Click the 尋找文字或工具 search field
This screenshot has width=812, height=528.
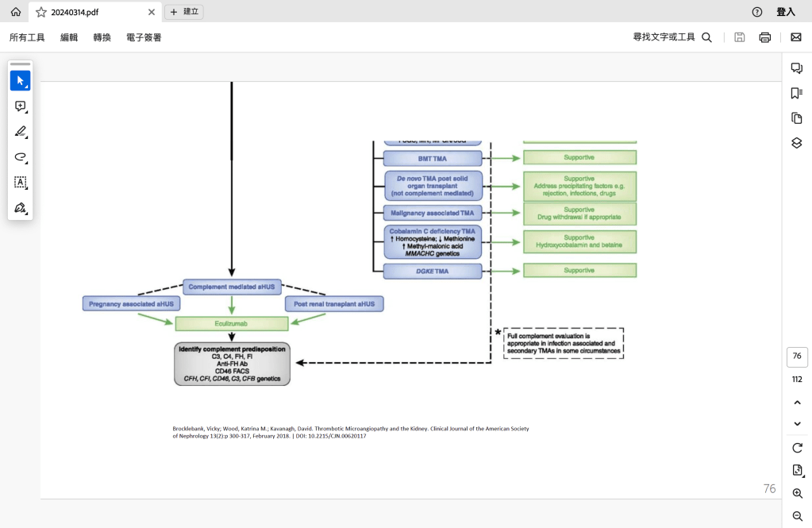(672, 37)
